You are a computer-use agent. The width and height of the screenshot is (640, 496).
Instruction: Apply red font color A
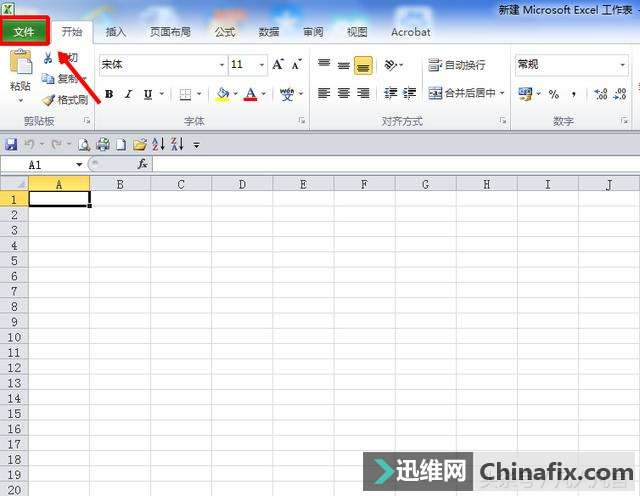(x=251, y=94)
